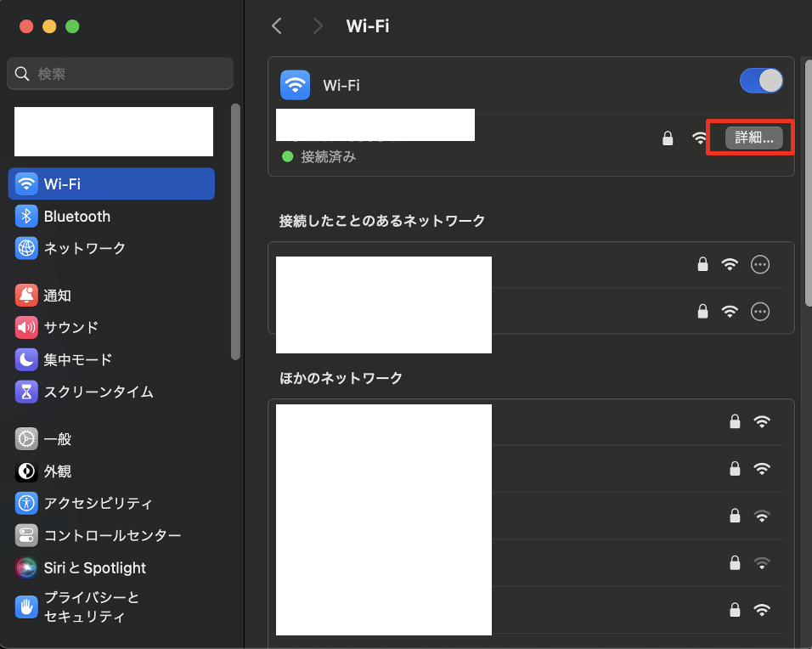Click the 検索 search field
The width and height of the screenshot is (812, 649).
(x=120, y=74)
